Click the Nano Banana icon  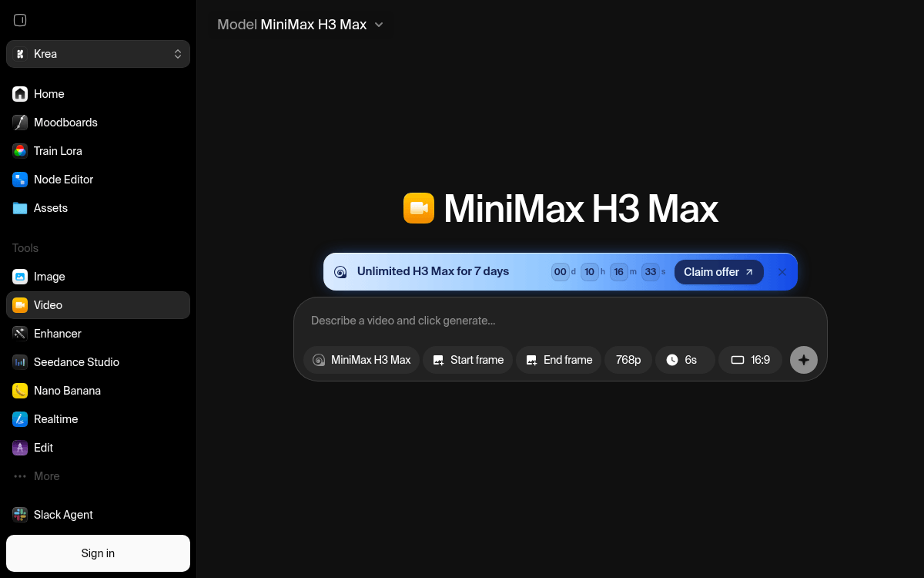pos(20,391)
